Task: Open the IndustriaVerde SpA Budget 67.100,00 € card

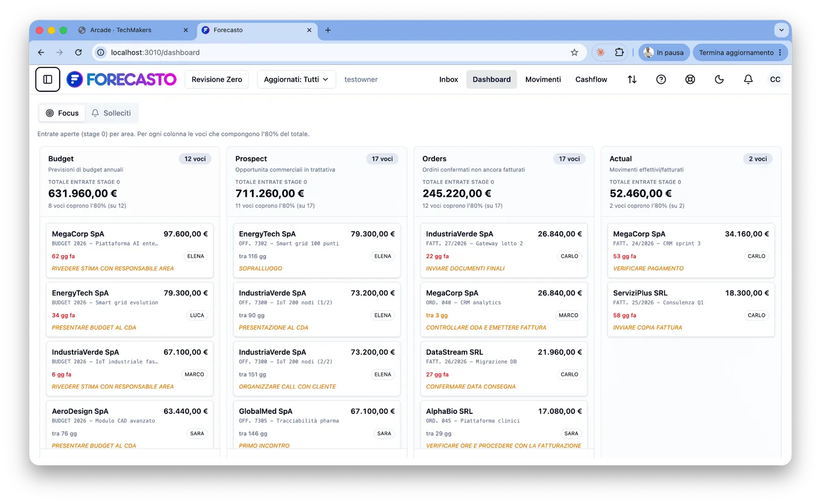Action: point(129,369)
